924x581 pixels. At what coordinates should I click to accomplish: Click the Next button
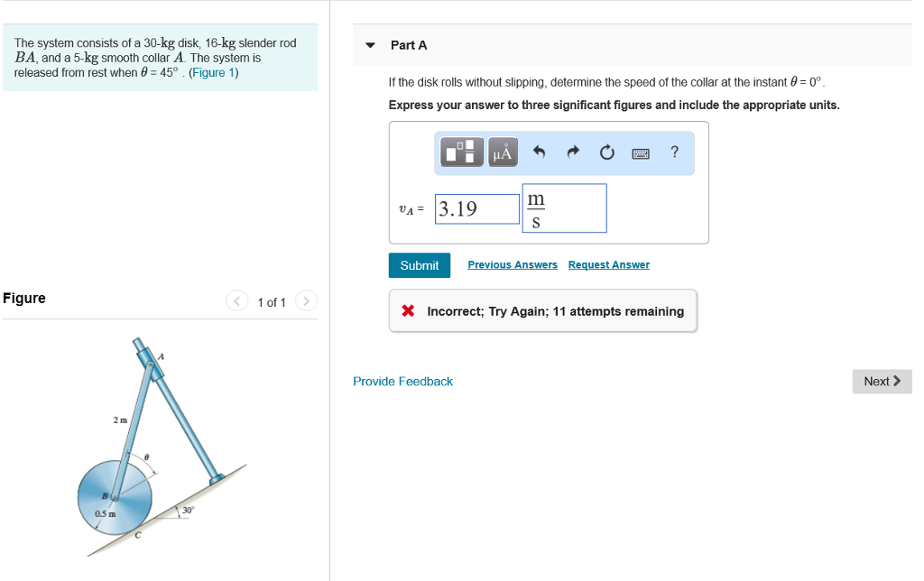pyautogui.click(x=881, y=381)
